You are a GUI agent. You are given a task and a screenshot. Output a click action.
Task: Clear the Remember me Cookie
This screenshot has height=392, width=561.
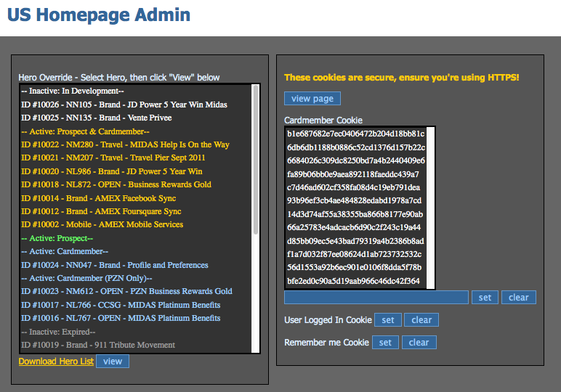419,343
